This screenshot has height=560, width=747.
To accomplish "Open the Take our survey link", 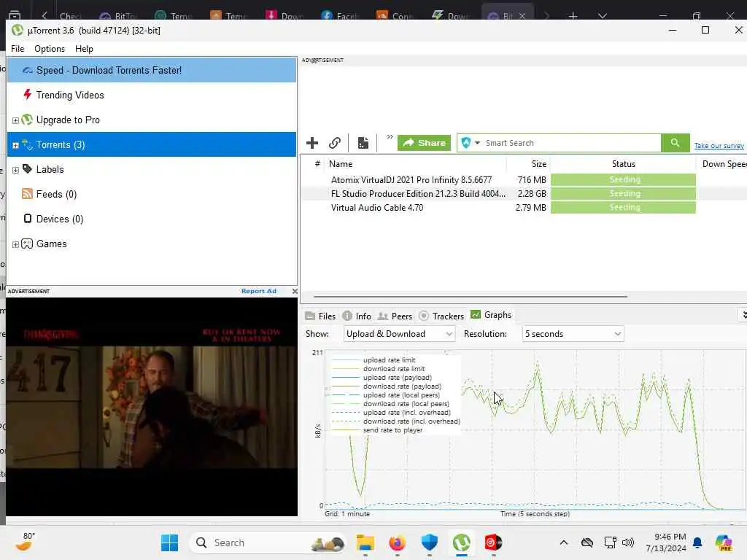I will pos(719,146).
